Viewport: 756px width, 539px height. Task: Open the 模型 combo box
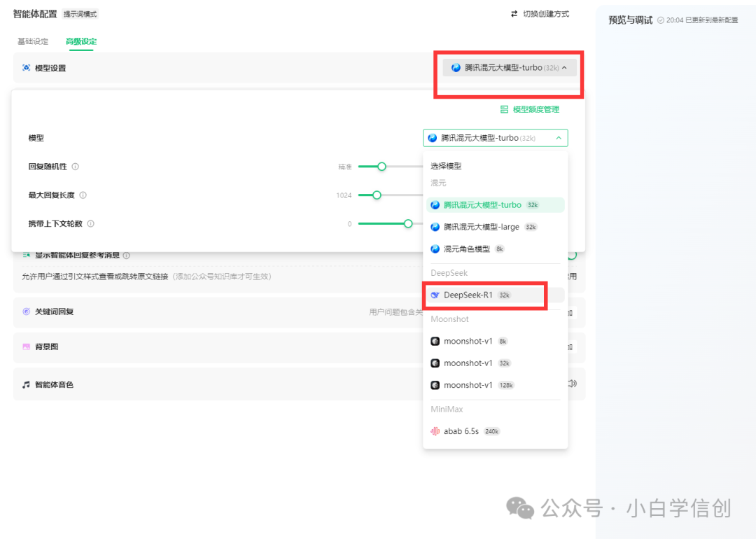pos(495,138)
